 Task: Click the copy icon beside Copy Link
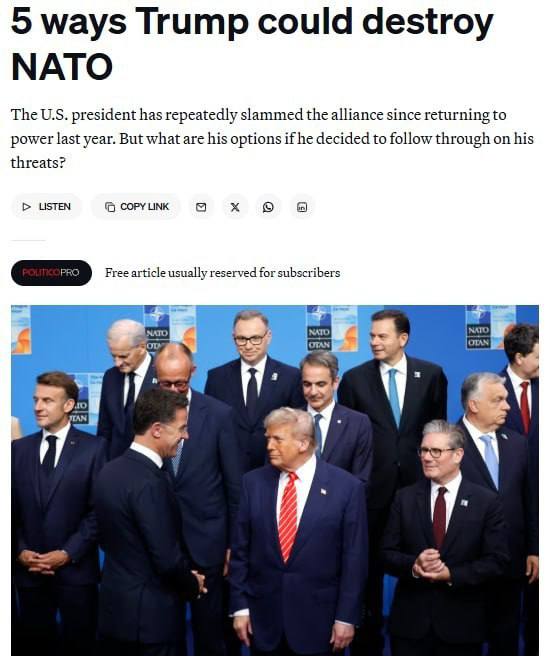click(110, 207)
